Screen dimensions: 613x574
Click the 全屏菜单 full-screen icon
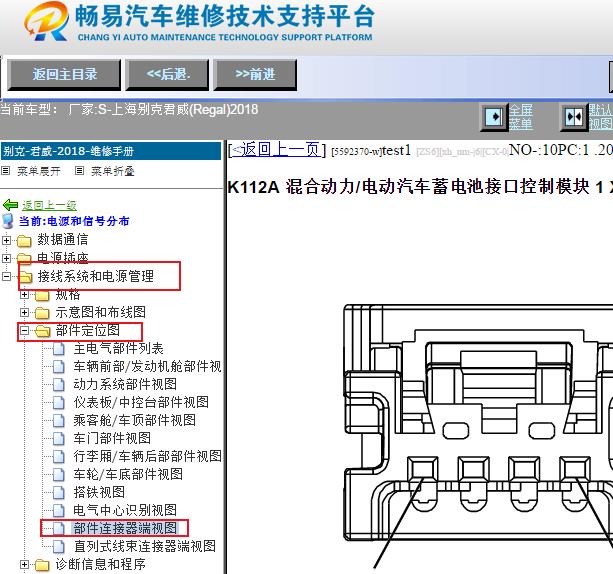494,117
